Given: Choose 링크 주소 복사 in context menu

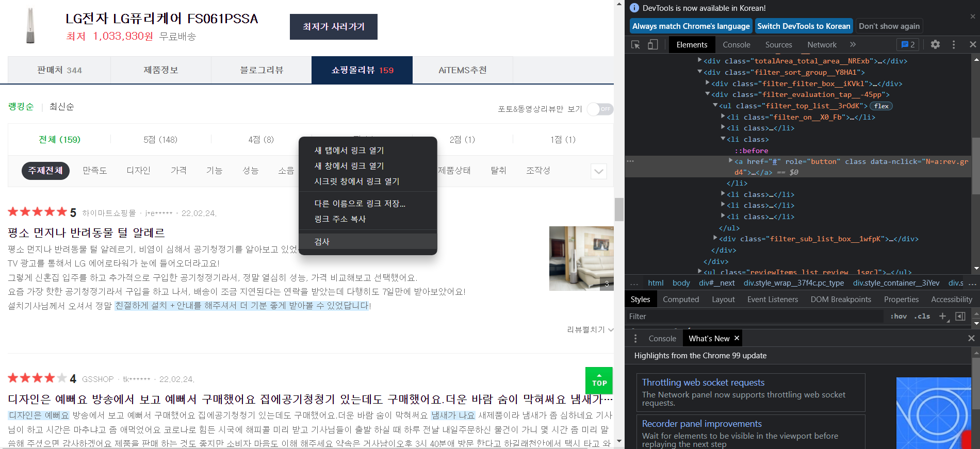Looking at the screenshot, I should [368, 219].
